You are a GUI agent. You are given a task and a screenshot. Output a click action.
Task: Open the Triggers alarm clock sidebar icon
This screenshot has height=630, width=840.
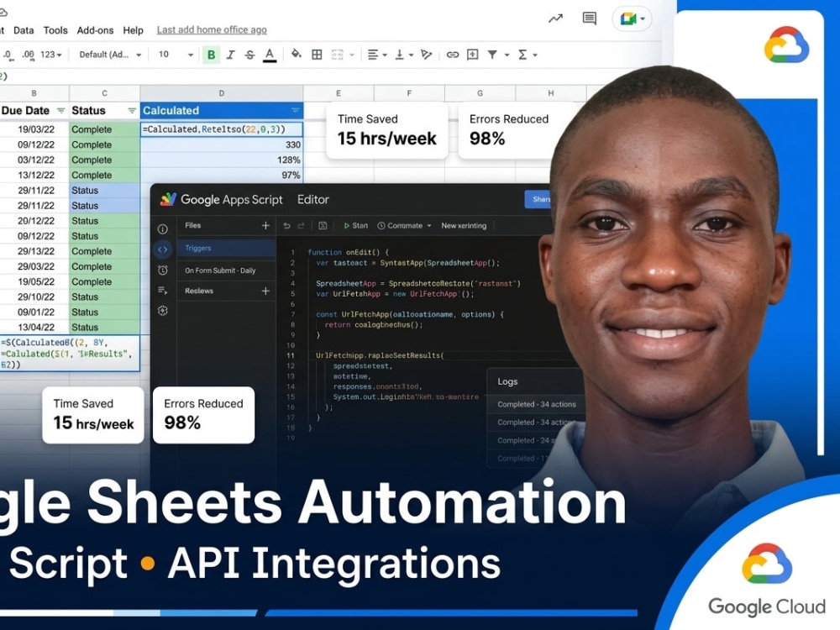[163, 270]
